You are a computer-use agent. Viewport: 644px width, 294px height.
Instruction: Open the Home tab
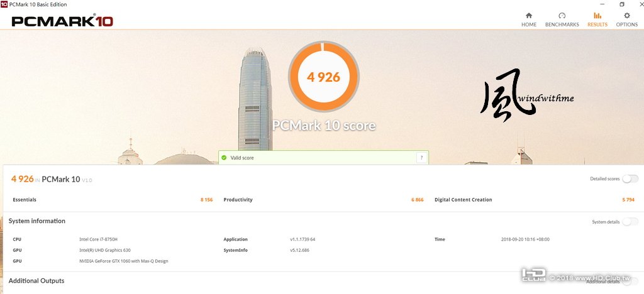coord(528,19)
